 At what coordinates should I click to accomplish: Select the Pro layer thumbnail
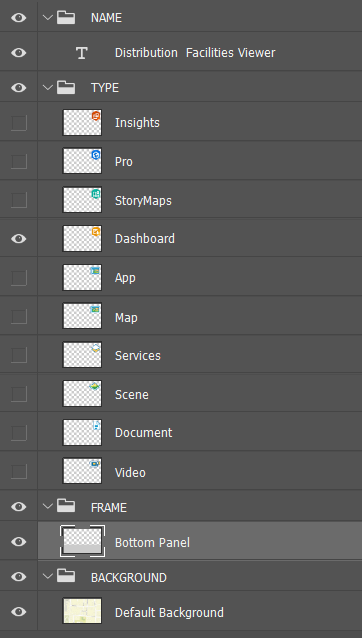coord(82,161)
